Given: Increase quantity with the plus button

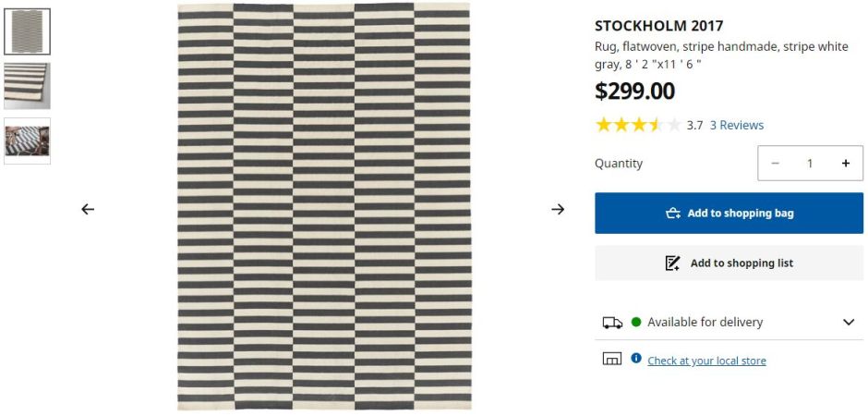Looking at the screenshot, I should point(845,164).
